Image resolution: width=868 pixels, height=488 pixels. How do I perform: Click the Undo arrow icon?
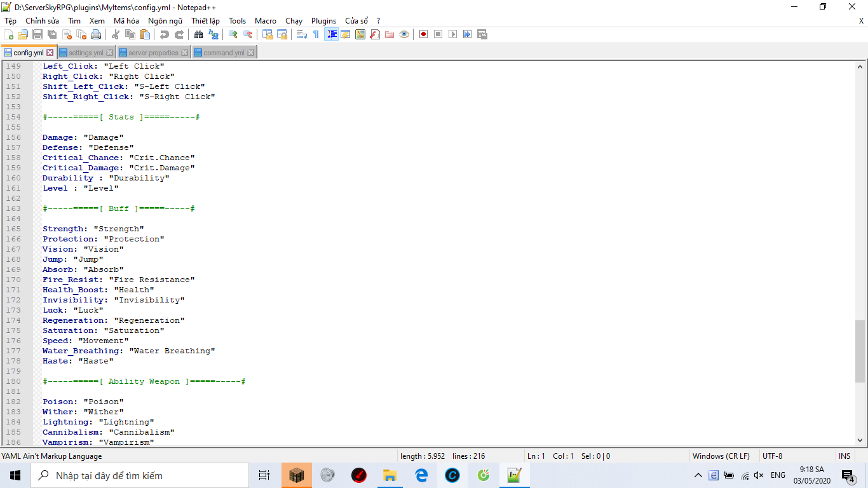click(165, 34)
